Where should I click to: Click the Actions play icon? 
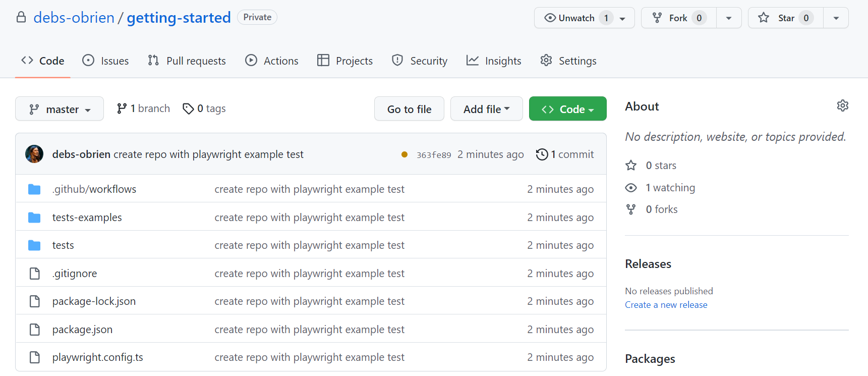coord(251,61)
